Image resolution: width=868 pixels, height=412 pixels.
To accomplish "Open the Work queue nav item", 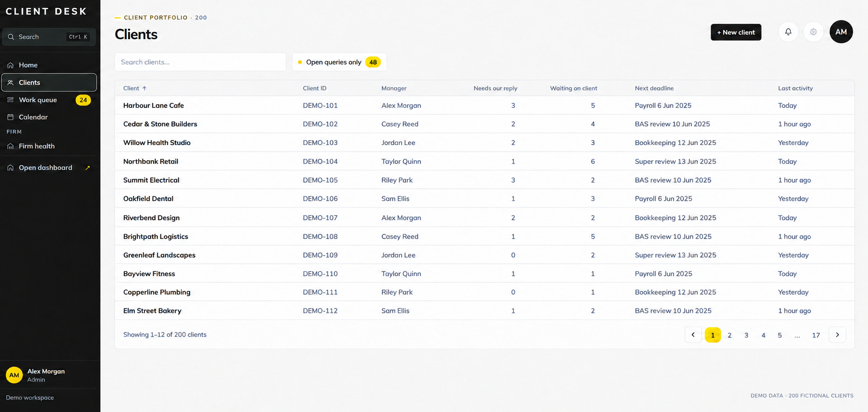I will pos(49,100).
